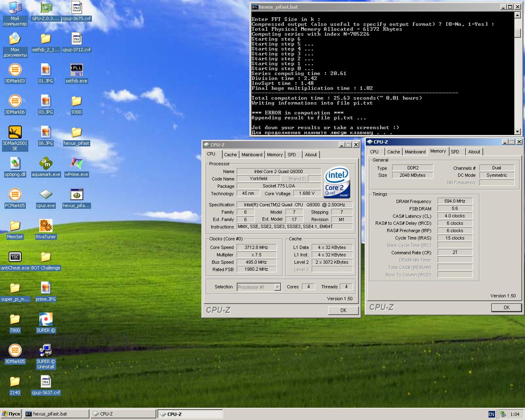Screen dimensions: 525x420
Task: Open the Пуск Start menu button
Action: point(11,414)
